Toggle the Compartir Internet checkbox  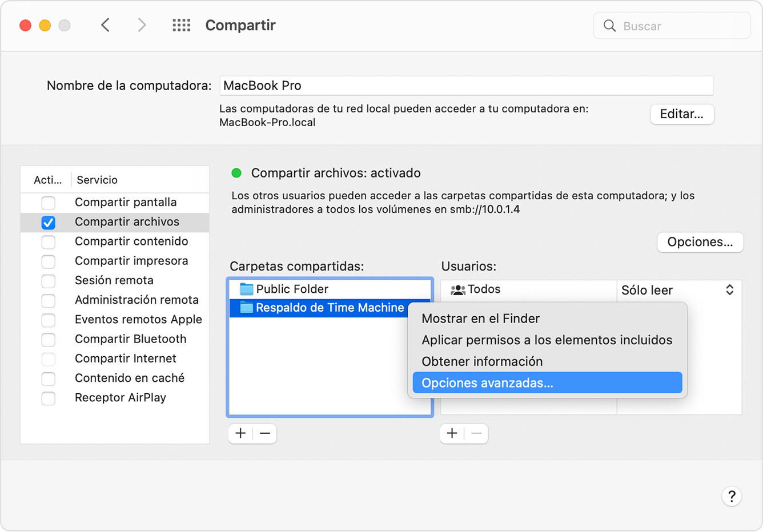pyautogui.click(x=49, y=359)
